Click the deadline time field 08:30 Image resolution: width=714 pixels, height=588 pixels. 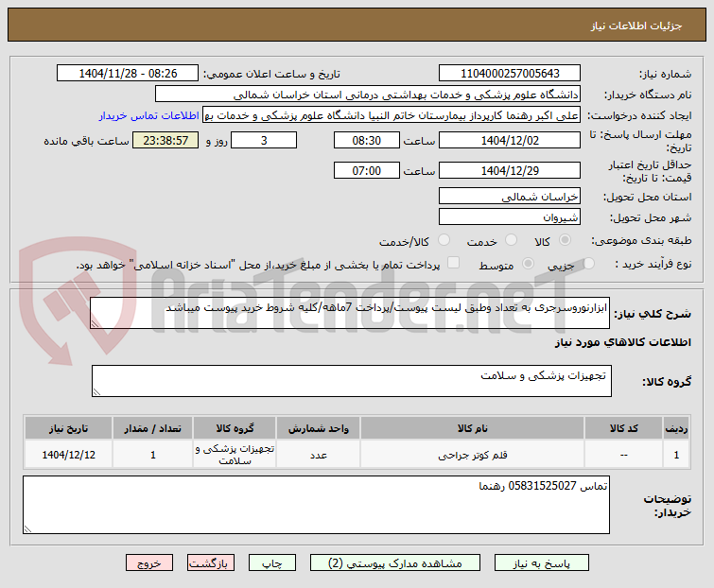coord(367,140)
